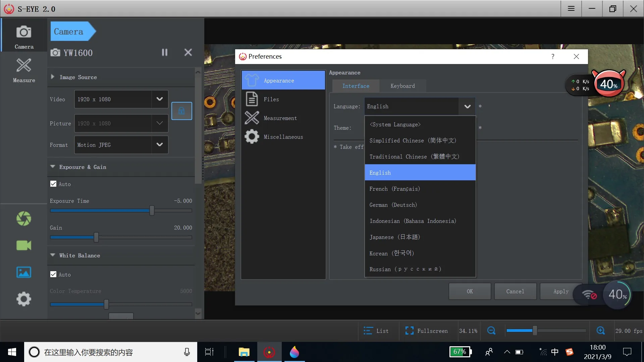Open the Format Motion JPEG dropdown
Screen dimensions: 644x362
coord(160,145)
